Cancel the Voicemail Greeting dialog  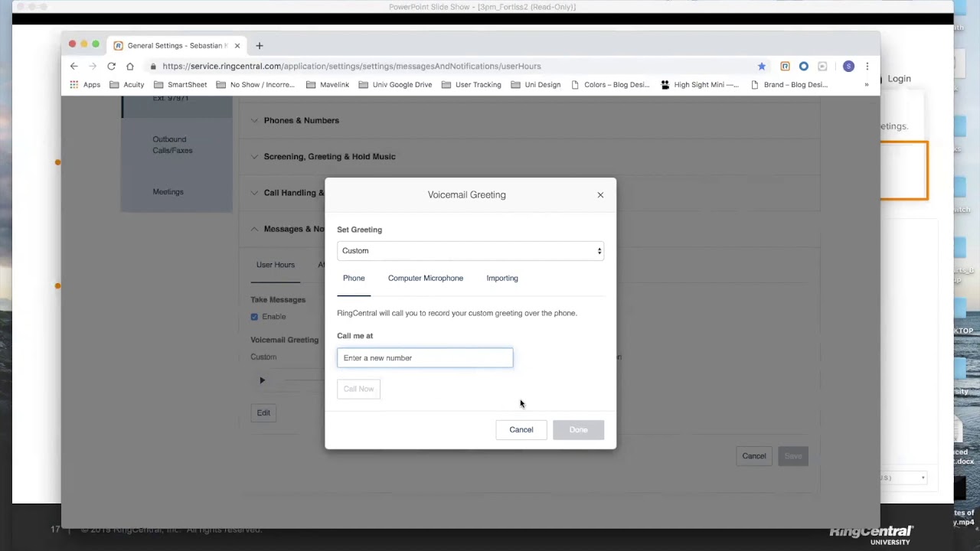pos(521,430)
